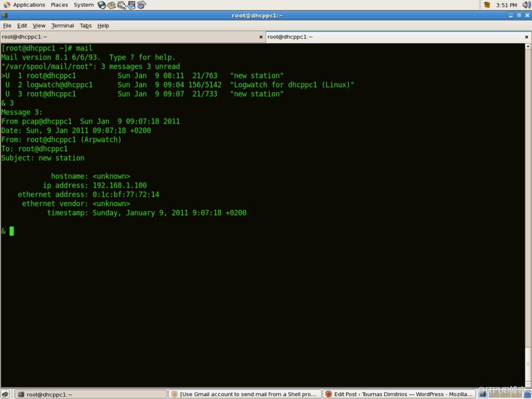Click the package updater tray icon
The height and width of the screenshot is (399, 532).
(x=487, y=5)
